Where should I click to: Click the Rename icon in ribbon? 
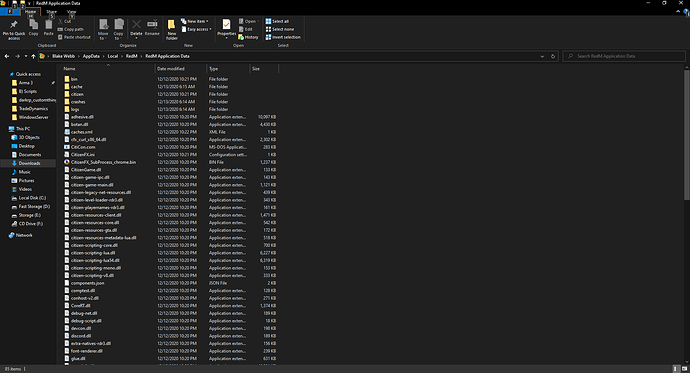tap(152, 25)
